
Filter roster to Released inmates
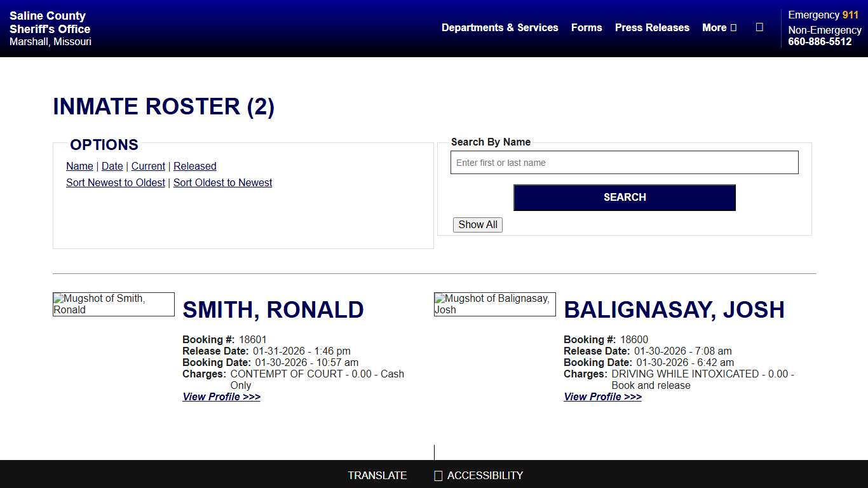194,166
